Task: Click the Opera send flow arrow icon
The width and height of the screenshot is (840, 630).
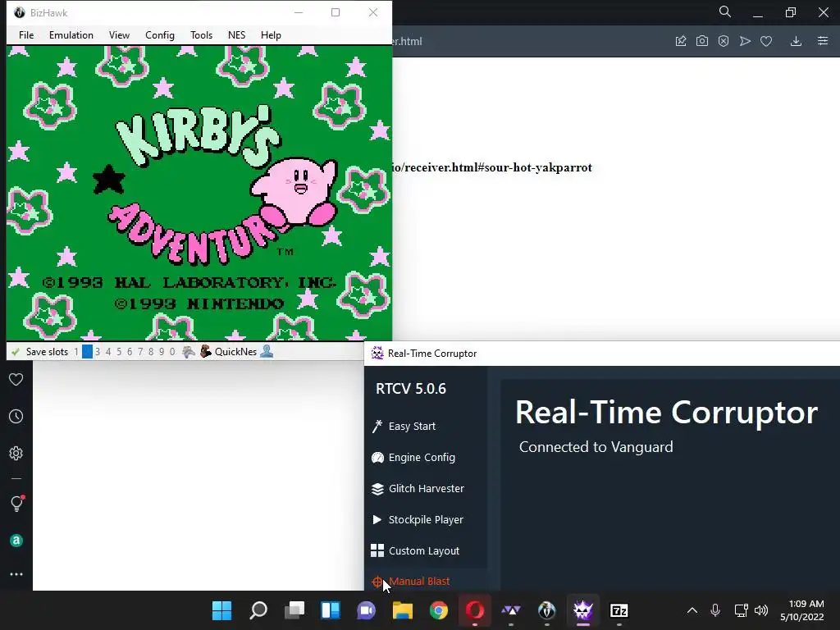Action: click(745, 41)
